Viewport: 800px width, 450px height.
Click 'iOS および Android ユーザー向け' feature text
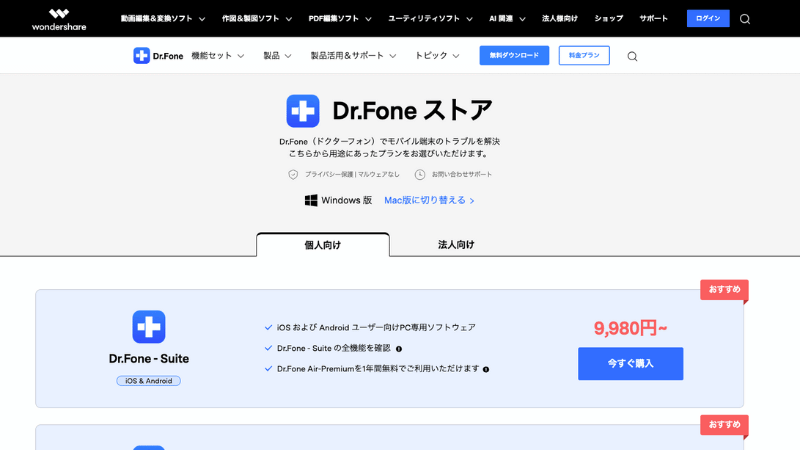coord(376,328)
